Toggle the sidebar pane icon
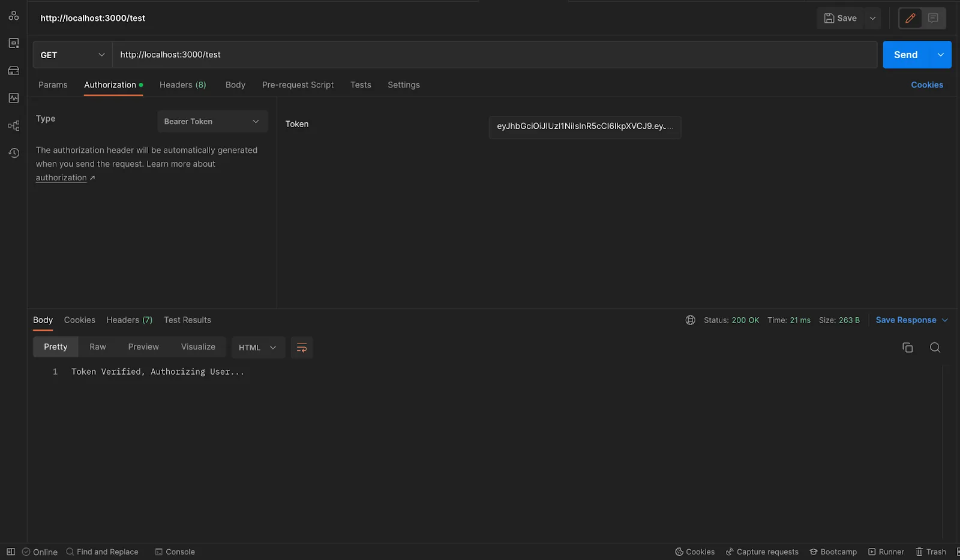The width and height of the screenshot is (960, 560). pyautogui.click(x=11, y=552)
